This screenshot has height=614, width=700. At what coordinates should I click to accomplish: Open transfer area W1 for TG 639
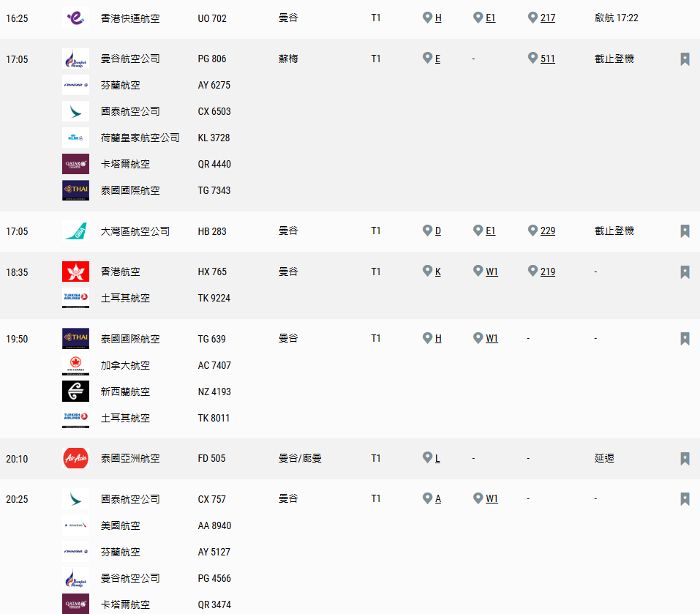click(492, 339)
